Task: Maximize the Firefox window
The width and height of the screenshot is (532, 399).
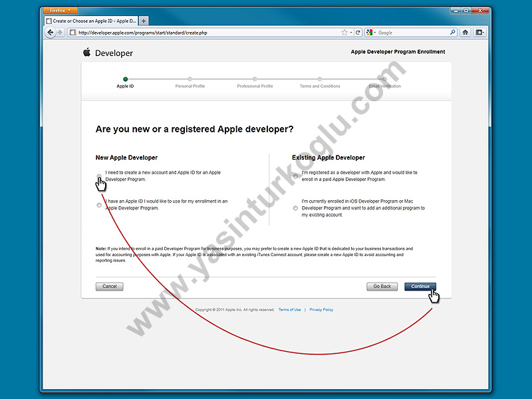Action: tap(467, 11)
